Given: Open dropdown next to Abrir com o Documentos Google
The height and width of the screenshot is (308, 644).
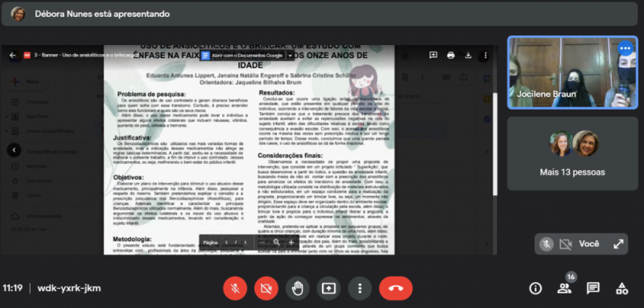Looking at the screenshot, I should [290, 56].
